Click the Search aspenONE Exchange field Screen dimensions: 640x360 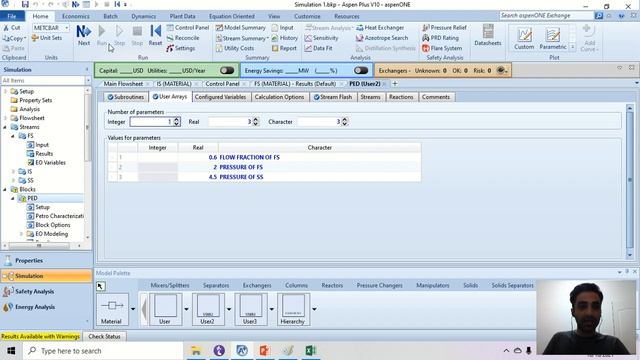pyautogui.click(x=546, y=16)
